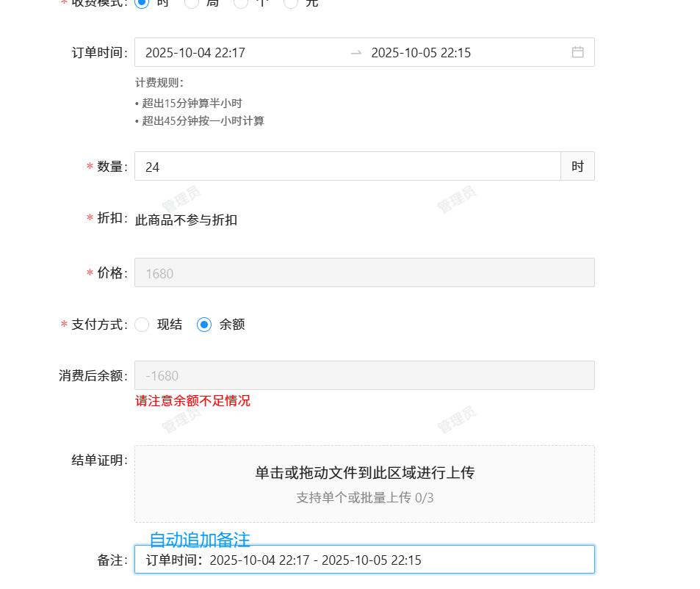700x589 pixels.
Task: Click the 时 unit suffix beside 数量
Action: (577, 167)
